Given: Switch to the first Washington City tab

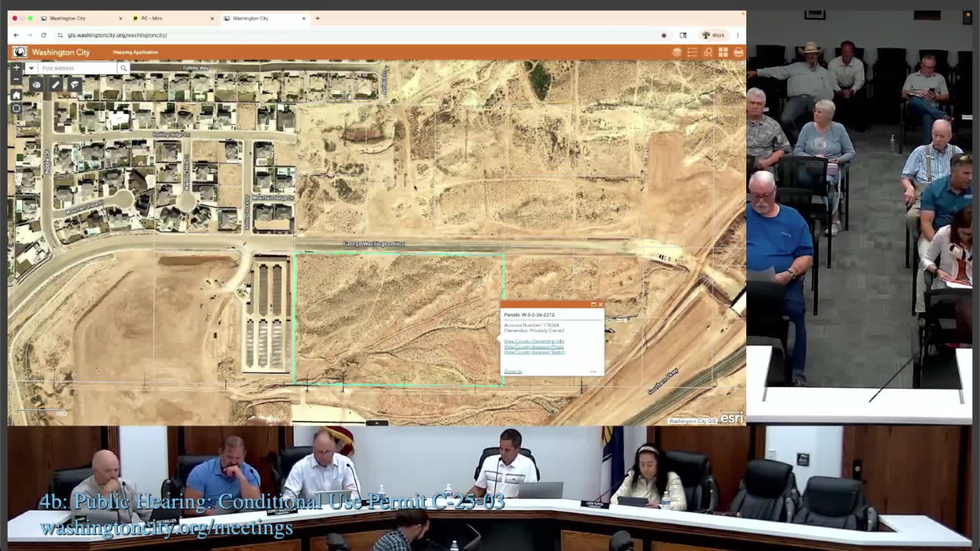Looking at the screenshot, I should (x=67, y=18).
